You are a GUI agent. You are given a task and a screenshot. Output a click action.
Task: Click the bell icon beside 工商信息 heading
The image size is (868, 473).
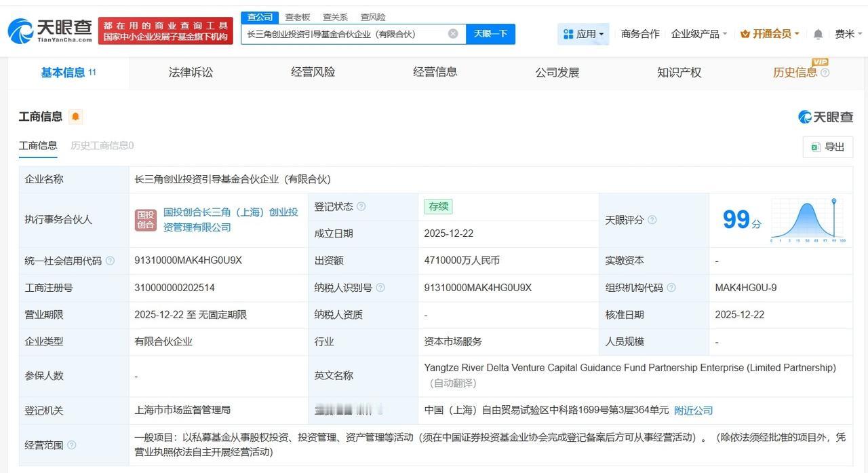pos(75,116)
